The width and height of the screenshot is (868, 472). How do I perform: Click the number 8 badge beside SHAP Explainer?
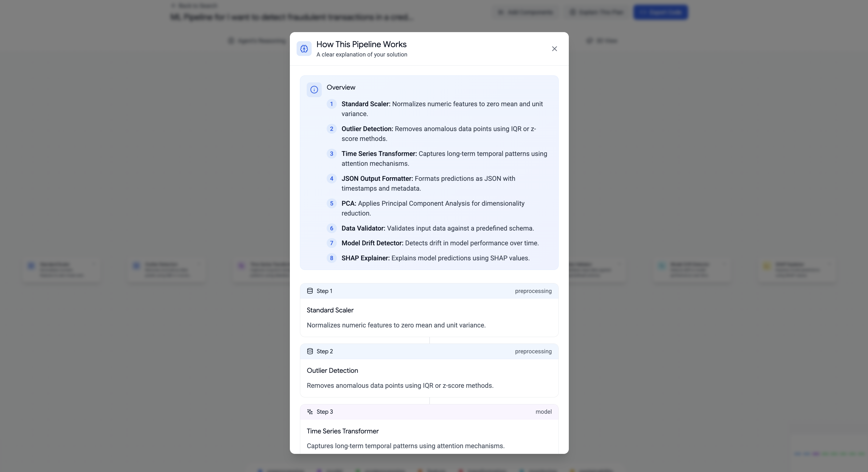tap(332, 258)
